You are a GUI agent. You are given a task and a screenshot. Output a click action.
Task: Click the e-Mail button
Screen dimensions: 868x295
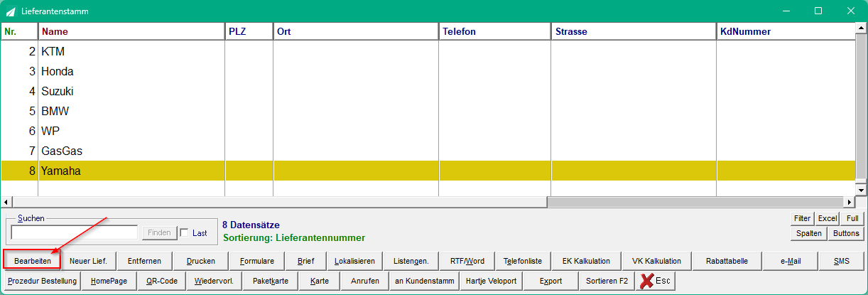pyautogui.click(x=791, y=261)
